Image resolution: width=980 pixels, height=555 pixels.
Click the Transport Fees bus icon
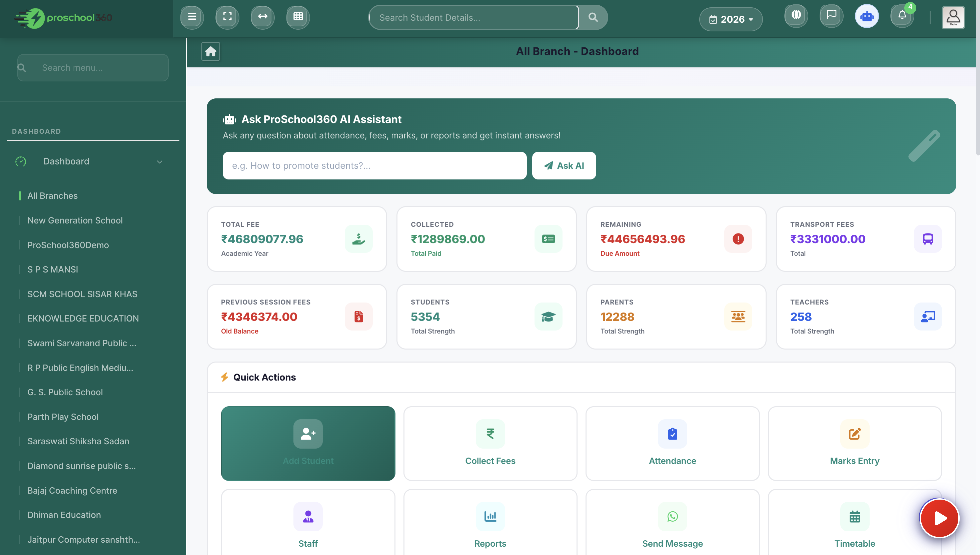tap(928, 239)
